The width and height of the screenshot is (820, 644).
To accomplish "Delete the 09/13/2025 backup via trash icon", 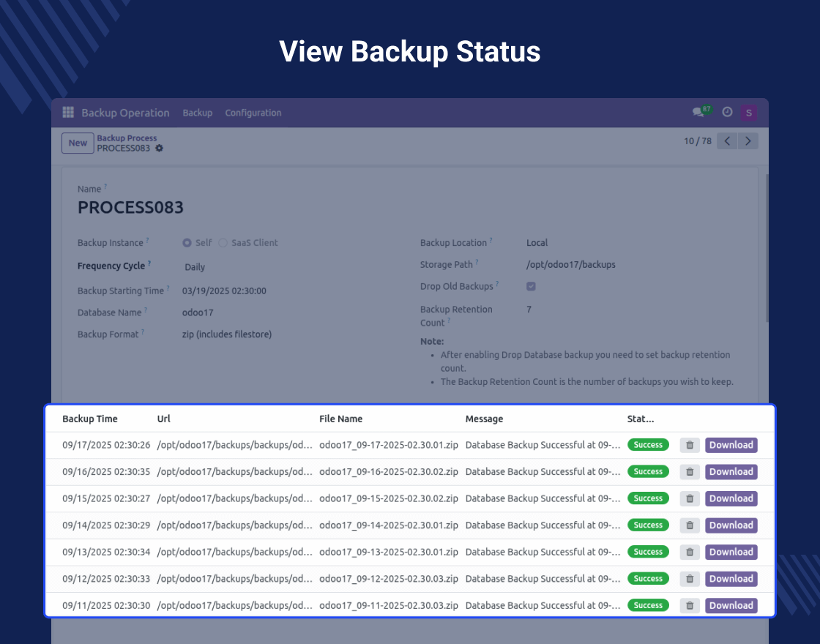I will coord(689,552).
